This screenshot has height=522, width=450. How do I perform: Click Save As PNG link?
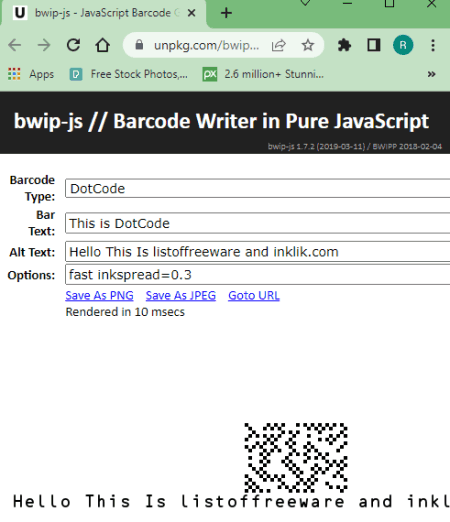[99, 296]
